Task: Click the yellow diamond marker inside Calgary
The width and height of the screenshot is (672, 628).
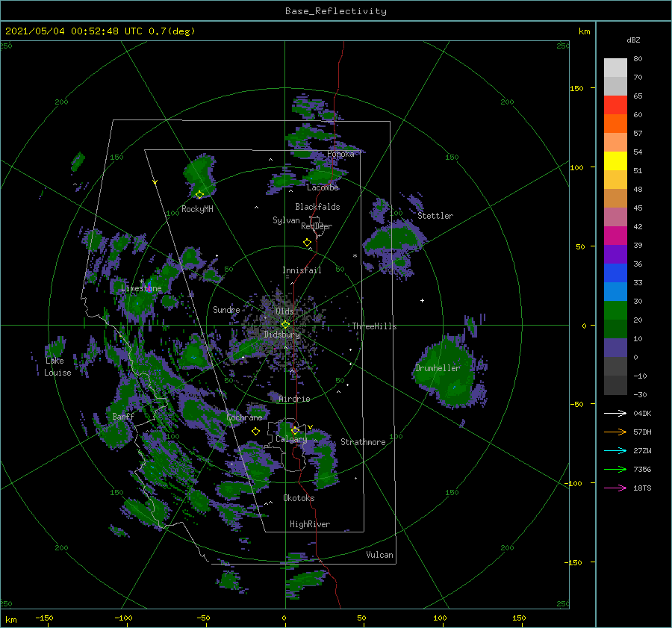Action: click(x=295, y=430)
